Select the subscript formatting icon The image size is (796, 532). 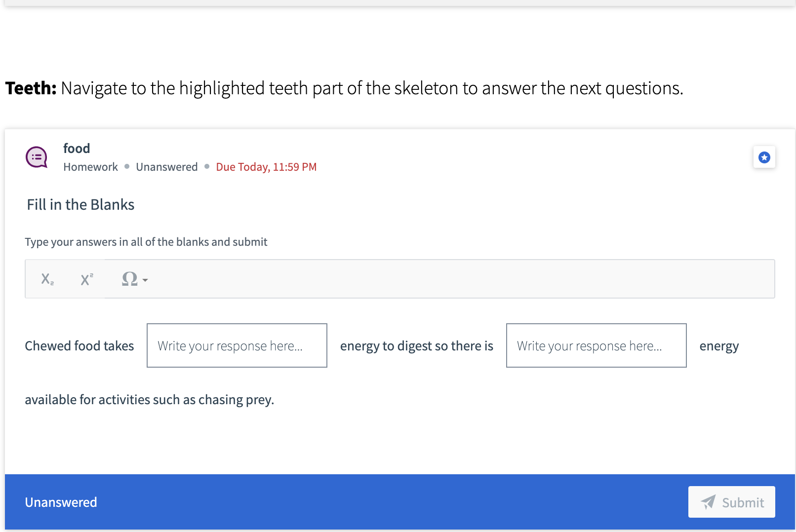[47, 279]
